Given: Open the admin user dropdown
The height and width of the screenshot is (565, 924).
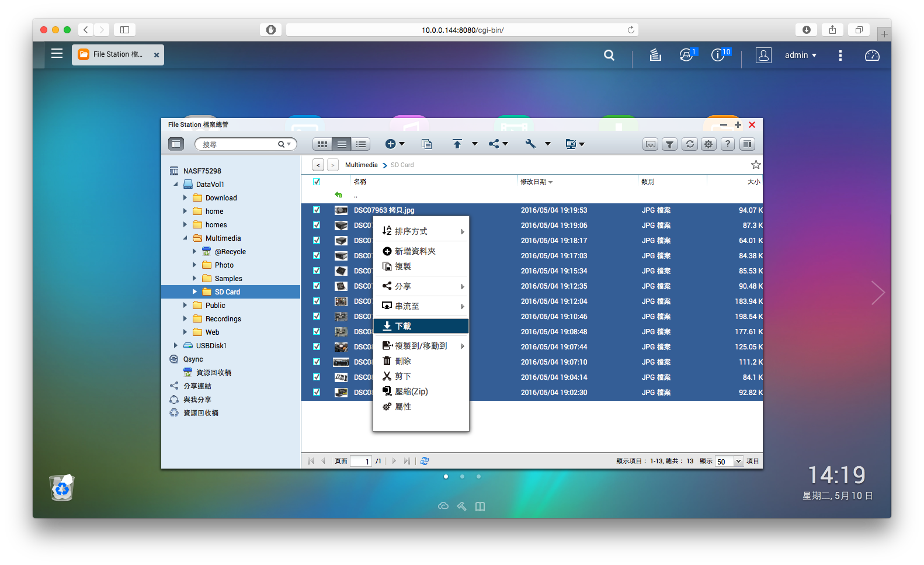Looking at the screenshot, I should tap(800, 55).
